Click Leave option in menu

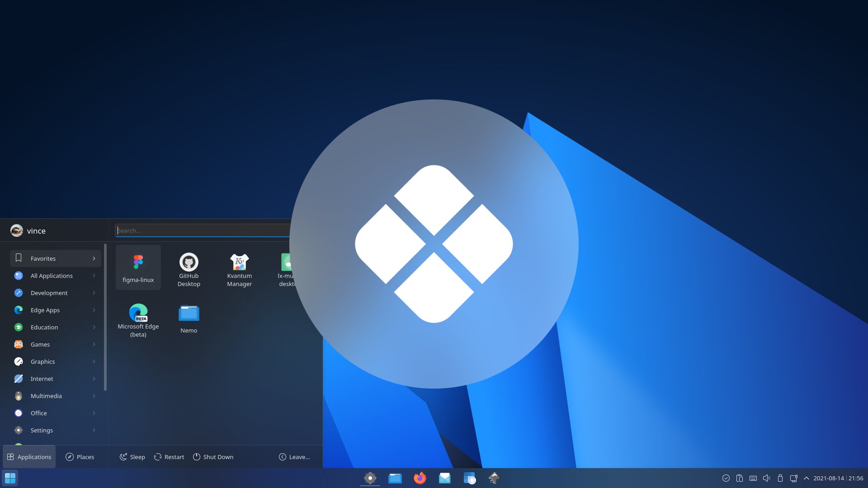[x=293, y=456]
